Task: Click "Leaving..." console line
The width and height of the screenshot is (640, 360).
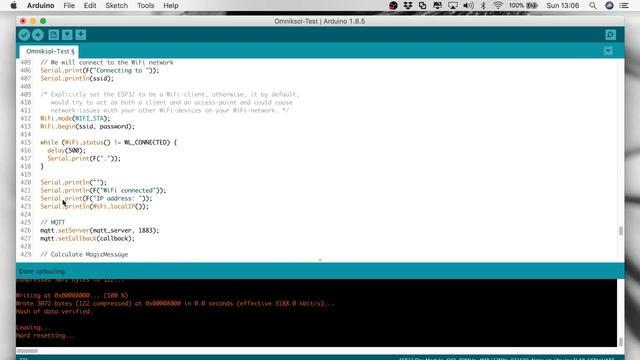Action: coord(34,327)
